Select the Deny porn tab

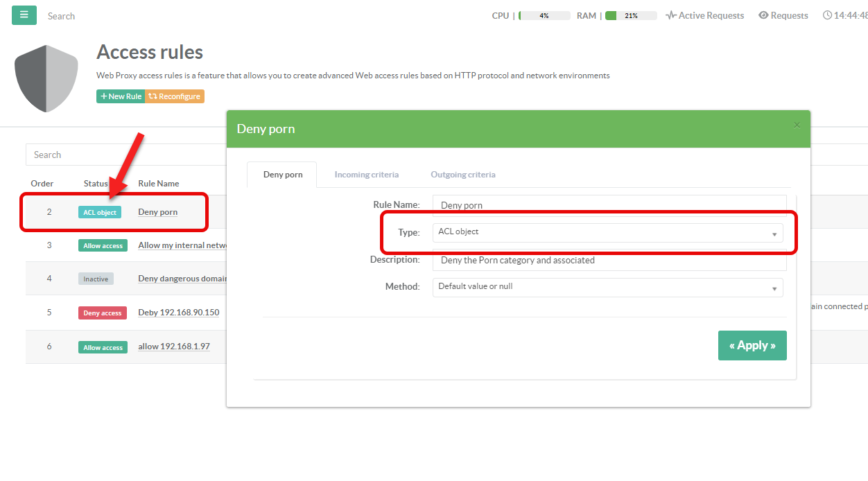pyautogui.click(x=283, y=175)
